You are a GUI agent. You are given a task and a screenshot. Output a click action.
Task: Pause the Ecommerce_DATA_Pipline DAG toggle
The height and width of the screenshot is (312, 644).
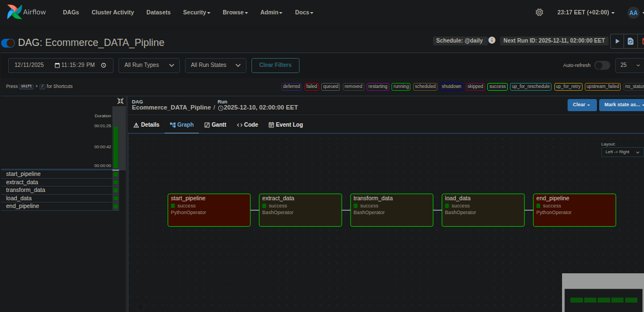tap(8, 43)
